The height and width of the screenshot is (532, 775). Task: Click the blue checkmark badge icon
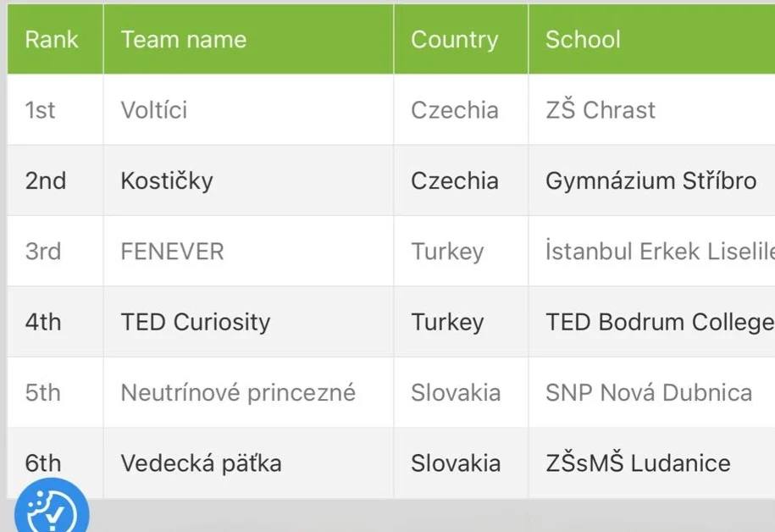coord(51,511)
